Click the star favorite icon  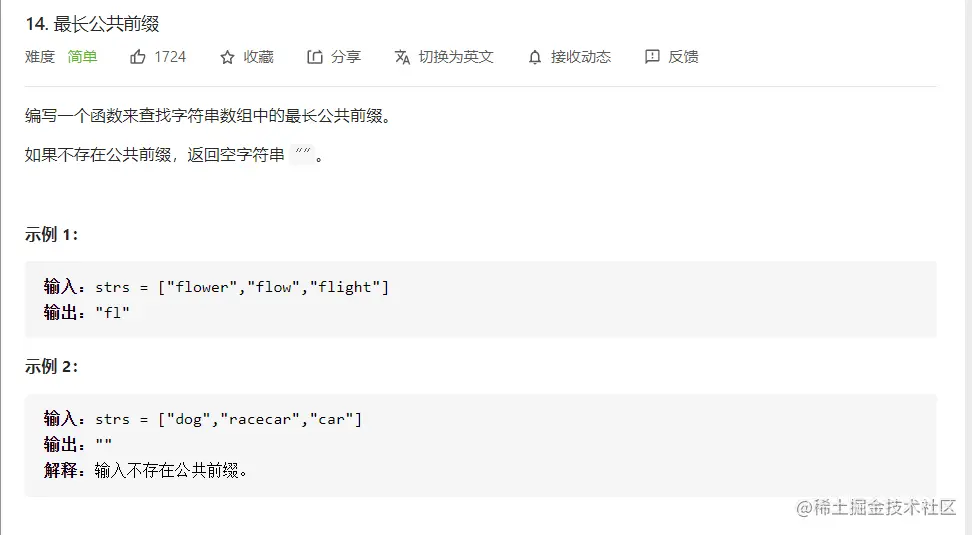(x=227, y=57)
